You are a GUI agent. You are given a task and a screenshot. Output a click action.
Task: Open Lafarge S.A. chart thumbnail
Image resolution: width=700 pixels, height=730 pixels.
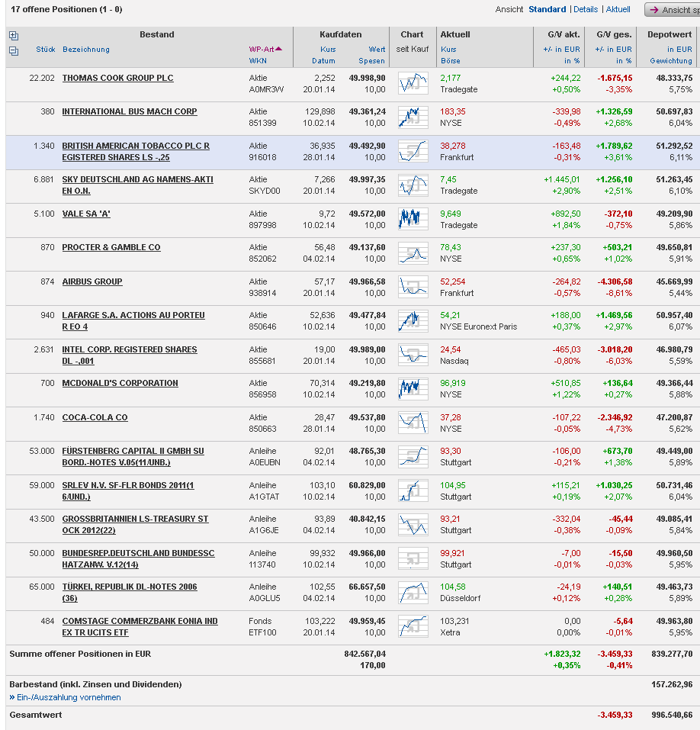click(413, 321)
